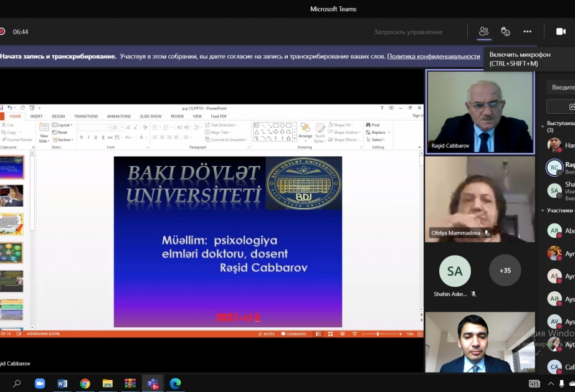Switch to the DESIGN ribbon tab
Viewport: 575px width, 392px height.
[x=58, y=116]
